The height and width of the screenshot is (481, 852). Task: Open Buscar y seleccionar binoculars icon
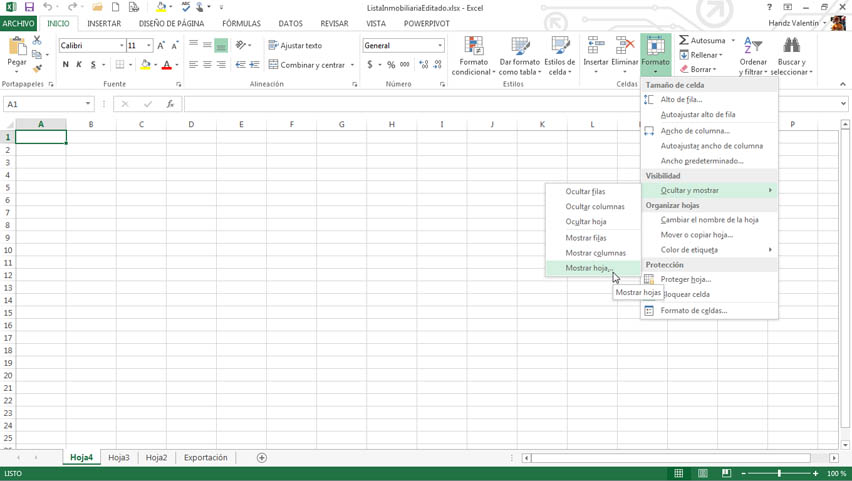791,46
